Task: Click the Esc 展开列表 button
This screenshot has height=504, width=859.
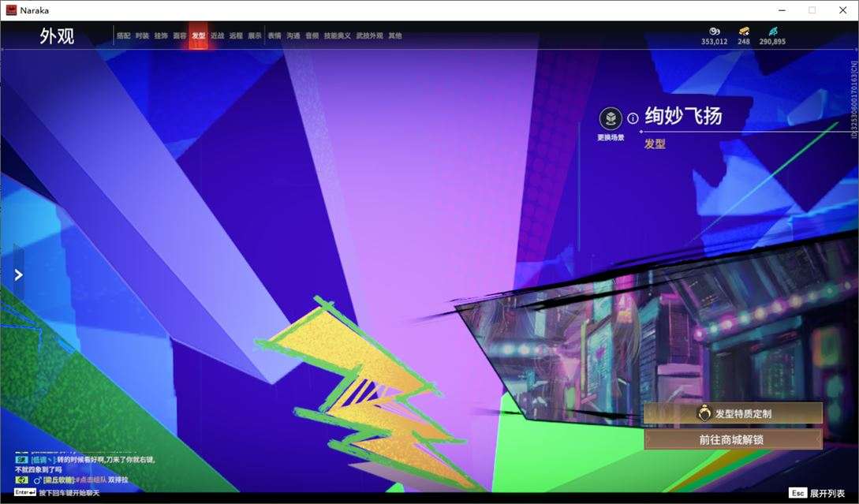Action: pos(817,493)
